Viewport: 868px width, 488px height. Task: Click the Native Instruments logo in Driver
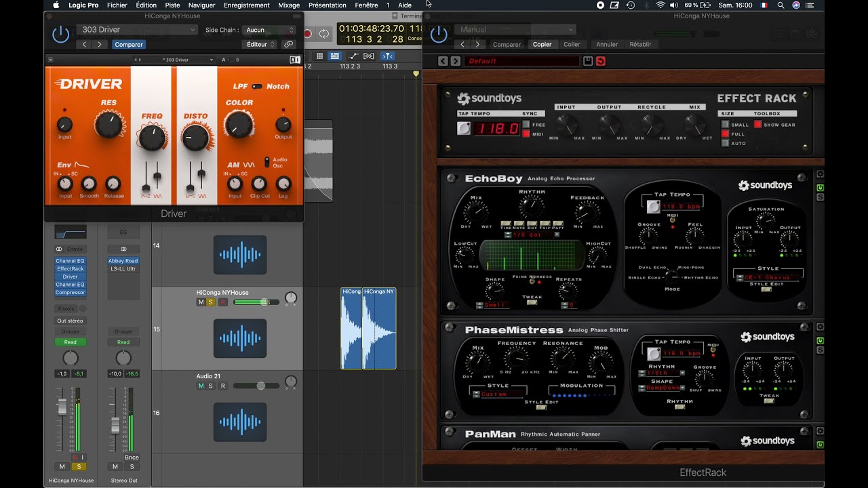click(295, 60)
